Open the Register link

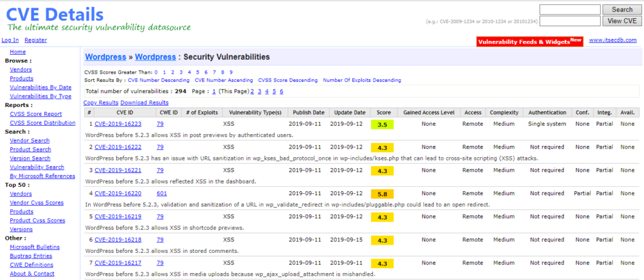click(x=36, y=40)
